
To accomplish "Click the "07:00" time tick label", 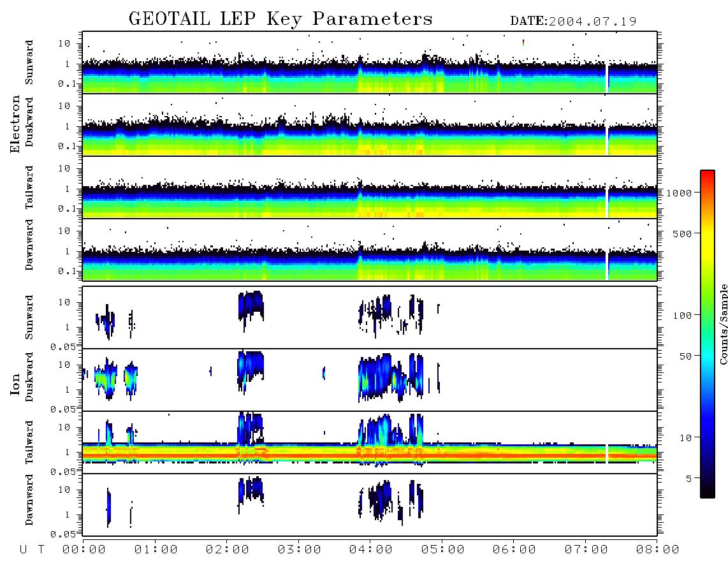I will point(586,550).
